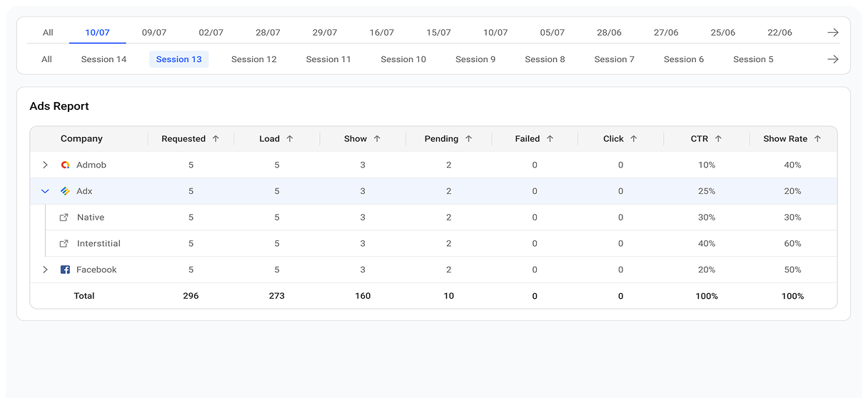Select the All dates tab
This screenshot has height=398, width=868.
click(48, 33)
